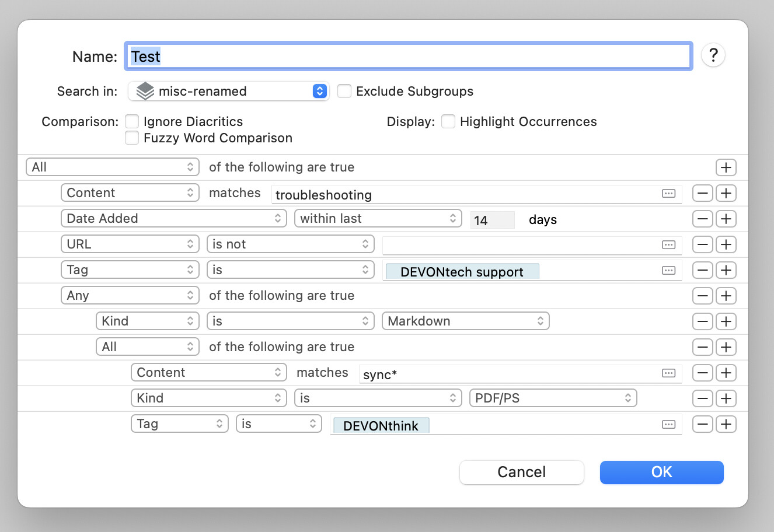
Task: Toggle Ignore Diacritics option
Action: coord(133,121)
